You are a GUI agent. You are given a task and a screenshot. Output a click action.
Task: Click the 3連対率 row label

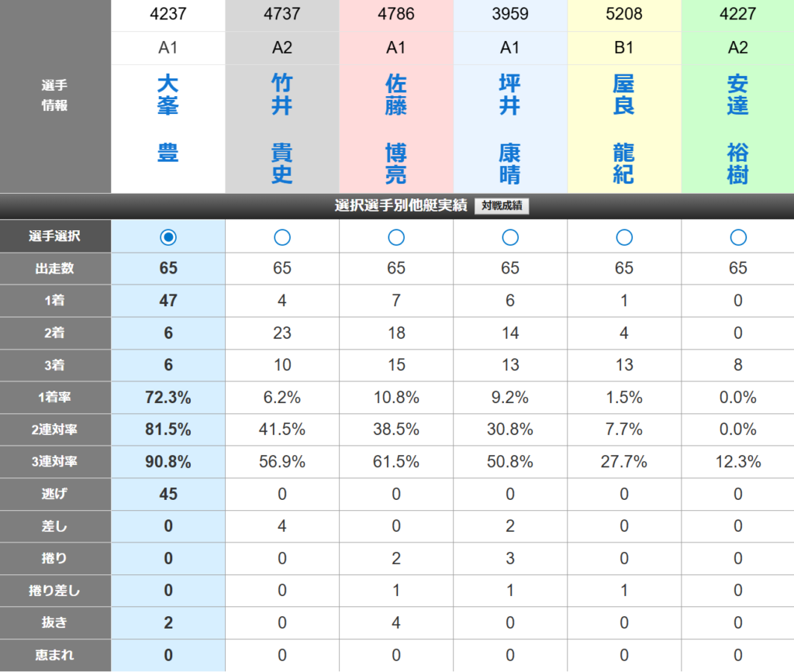[x=55, y=462]
